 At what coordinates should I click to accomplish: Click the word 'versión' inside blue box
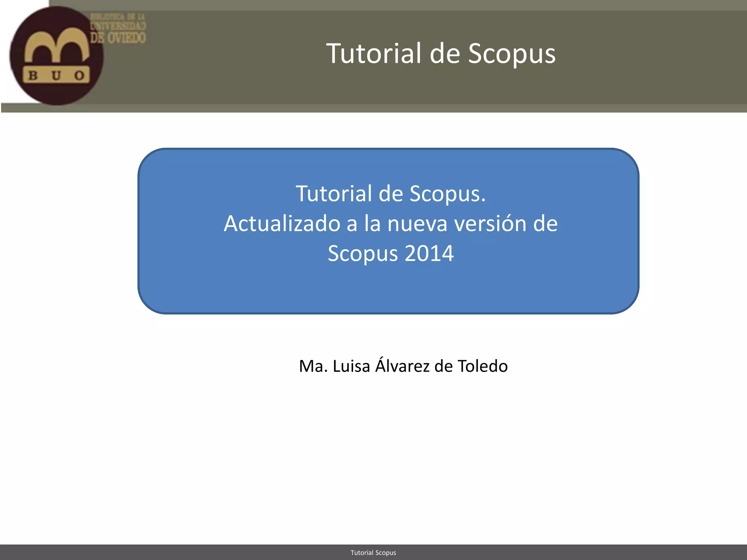point(490,223)
